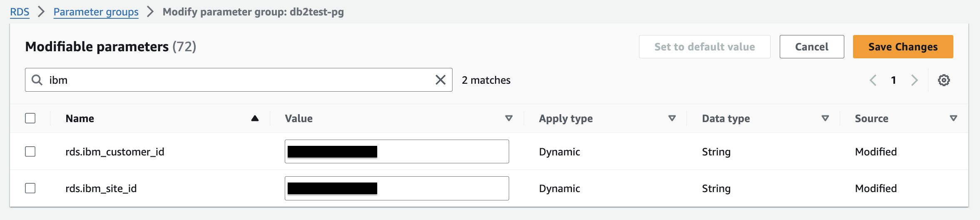Navigate to RDS breadcrumb link
This screenshot has width=980, height=220.
pos(20,12)
